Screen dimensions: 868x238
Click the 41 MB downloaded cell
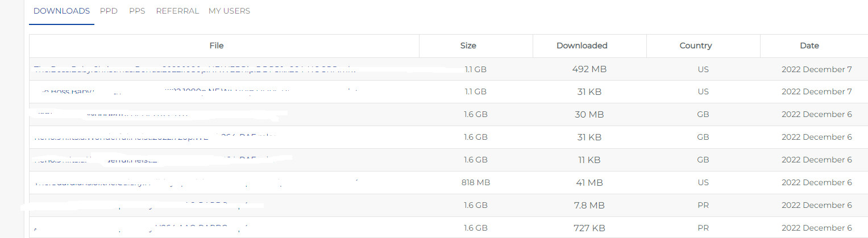pos(589,183)
